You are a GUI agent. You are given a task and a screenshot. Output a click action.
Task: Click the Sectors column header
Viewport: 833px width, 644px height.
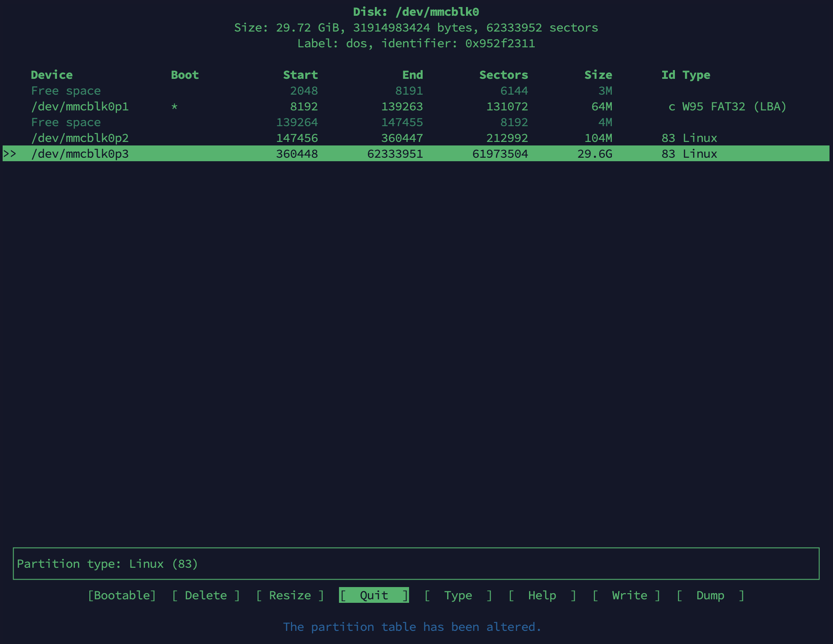coord(503,74)
